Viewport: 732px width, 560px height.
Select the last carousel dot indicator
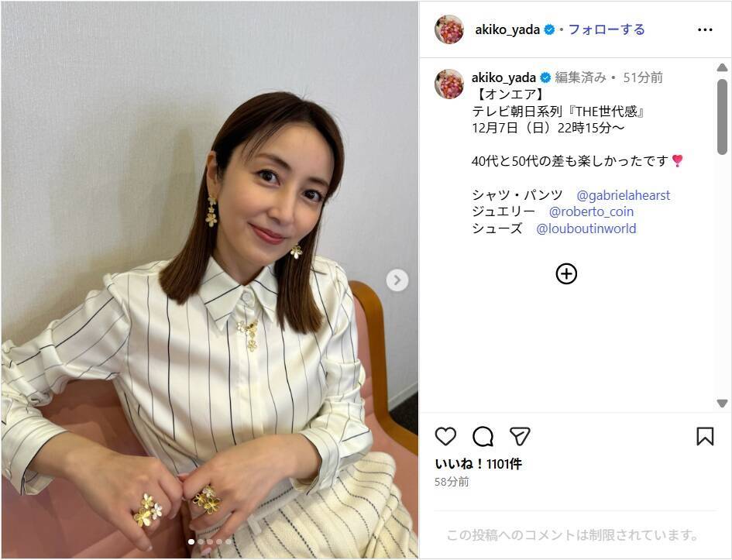[x=228, y=542]
